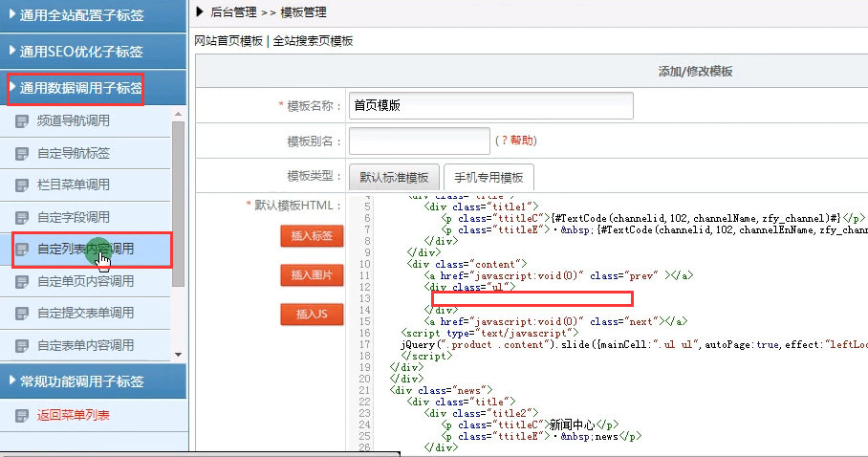Click icon beside 自定列表内容调用
Screen dimensions: 868x457
(x=22, y=250)
